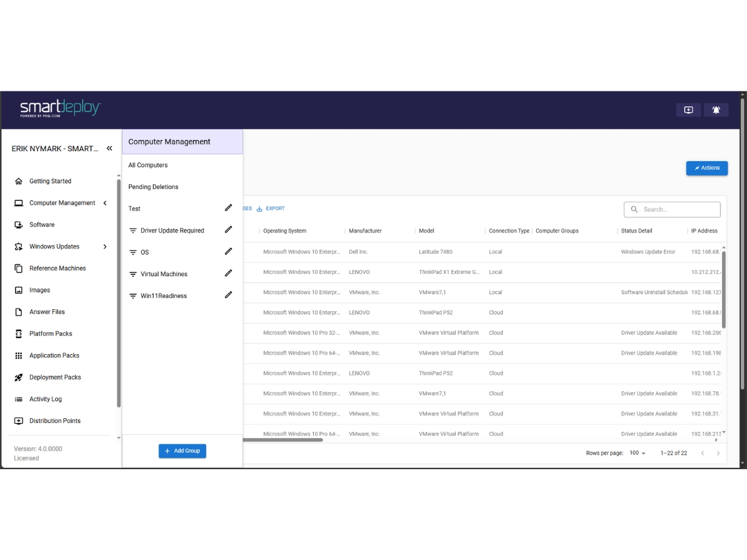The image size is (747, 560).
Task: Collapse the Computer Management submenu chevron
Action: 105,203
